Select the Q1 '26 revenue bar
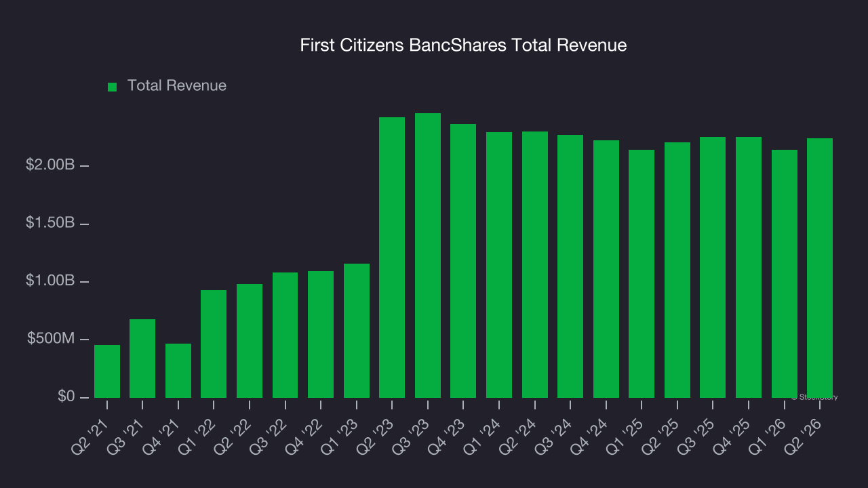This screenshot has width=868, height=488. (785, 274)
